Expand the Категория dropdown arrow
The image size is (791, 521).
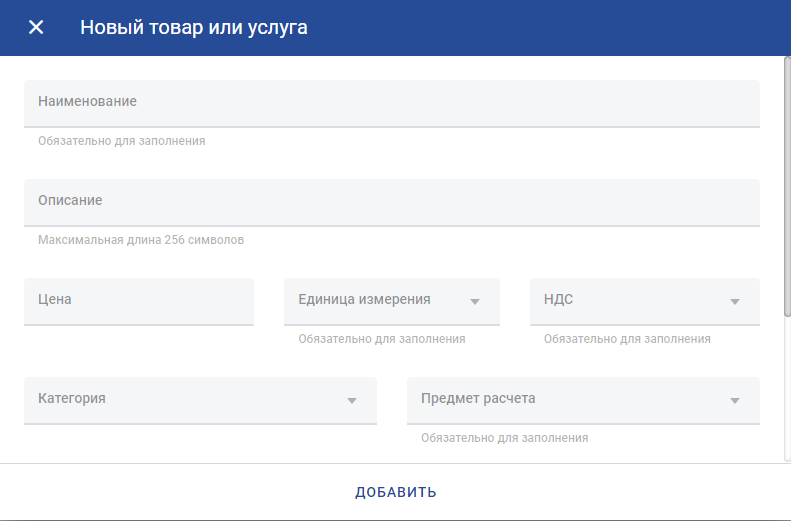click(x=352, y=400)
